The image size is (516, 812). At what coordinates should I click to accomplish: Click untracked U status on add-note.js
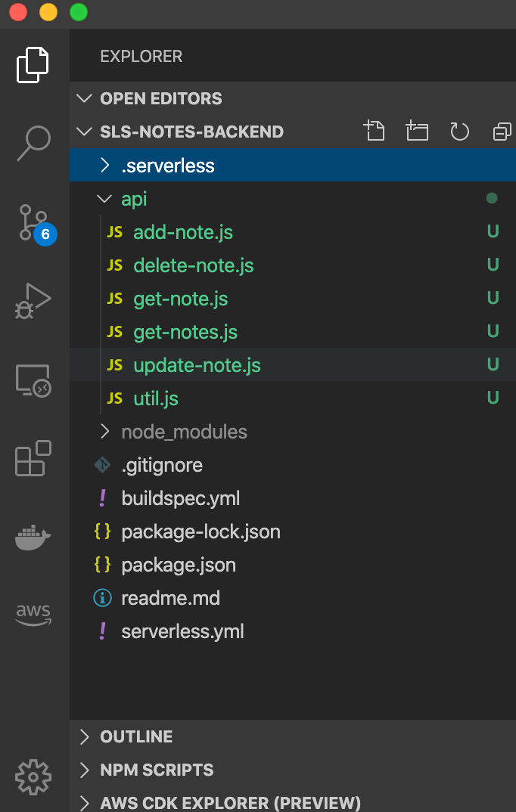[493, 231]
